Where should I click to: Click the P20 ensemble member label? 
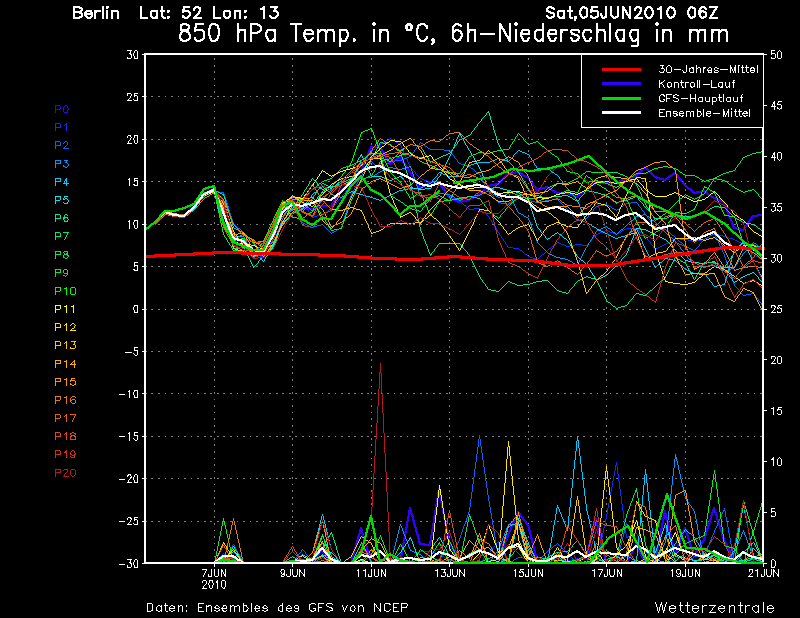(64, 472)
